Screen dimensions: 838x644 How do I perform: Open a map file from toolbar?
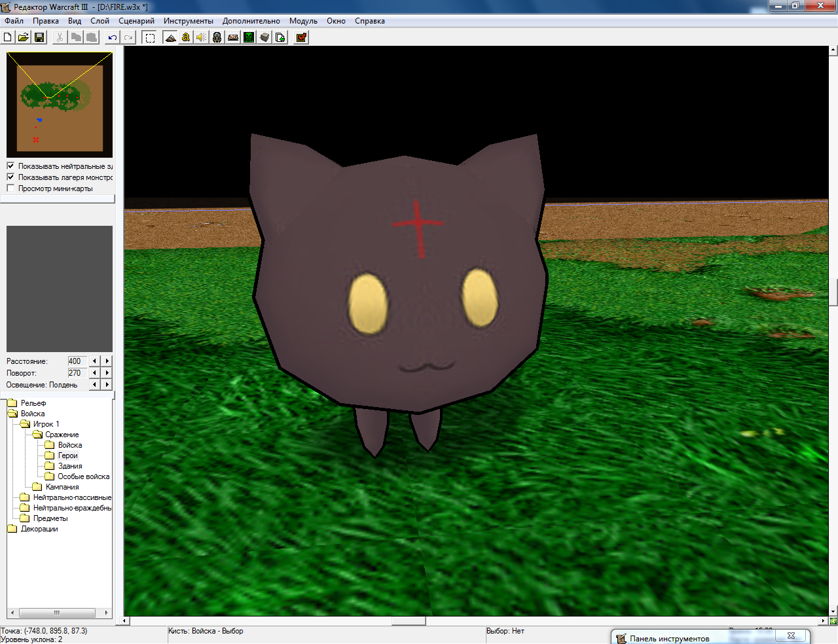point(23,37)
